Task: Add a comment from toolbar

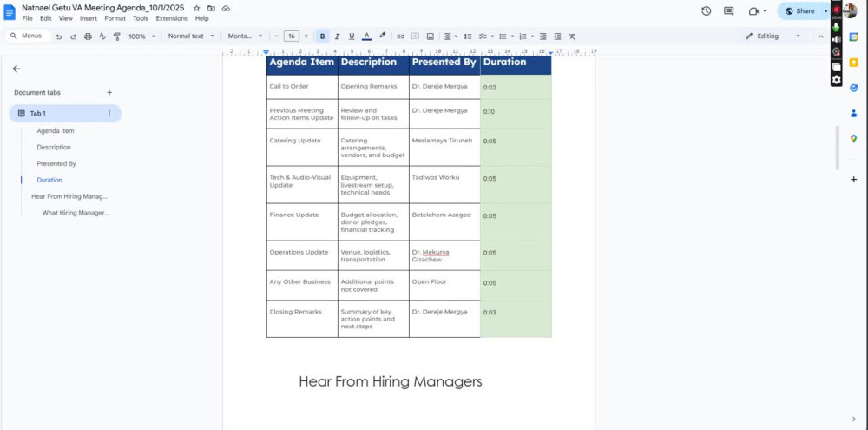Action: click(415, 36)
